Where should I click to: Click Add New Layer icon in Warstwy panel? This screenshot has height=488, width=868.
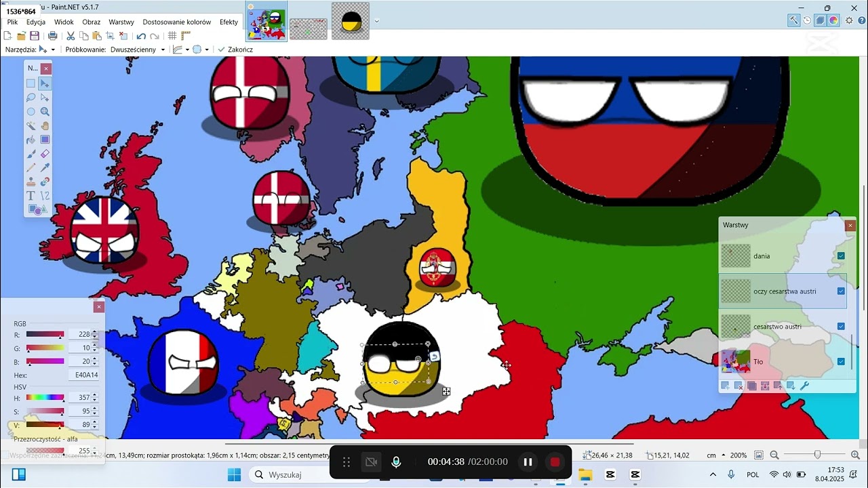[726, 386]
